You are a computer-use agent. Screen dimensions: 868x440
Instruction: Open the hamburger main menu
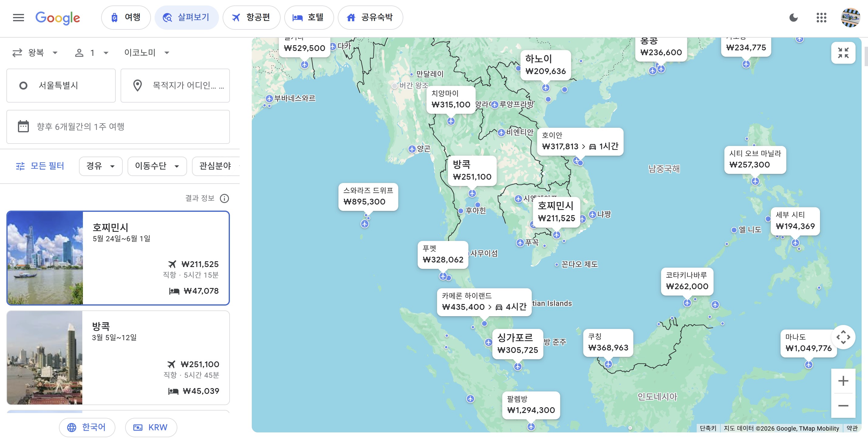point(18,18)
